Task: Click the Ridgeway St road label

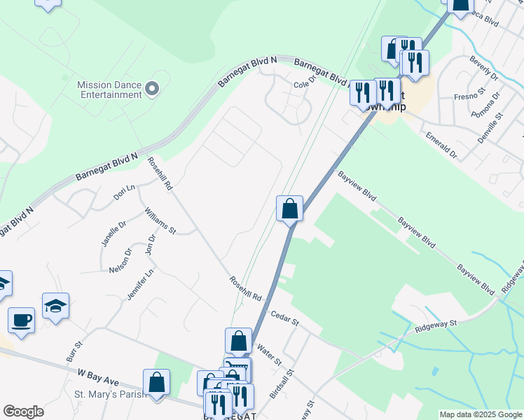Action: [436, 326]
